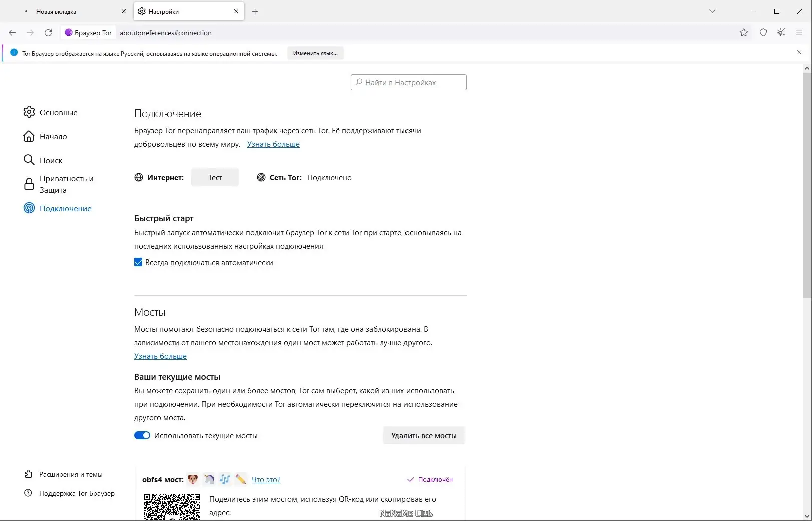Open Расширения и темы puzzle icon

pyautogui.click(x=28, y=474)
